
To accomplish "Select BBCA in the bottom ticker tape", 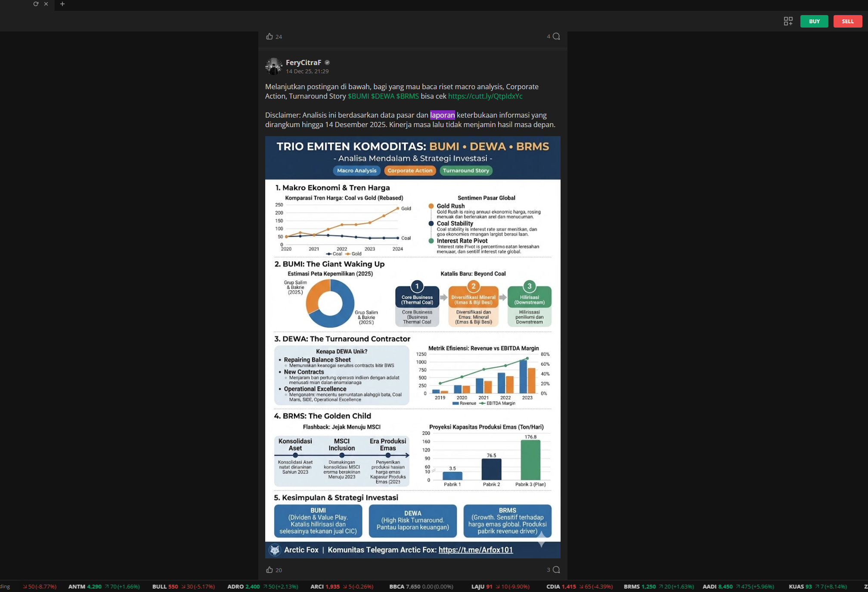I will [x=397, y=586].
